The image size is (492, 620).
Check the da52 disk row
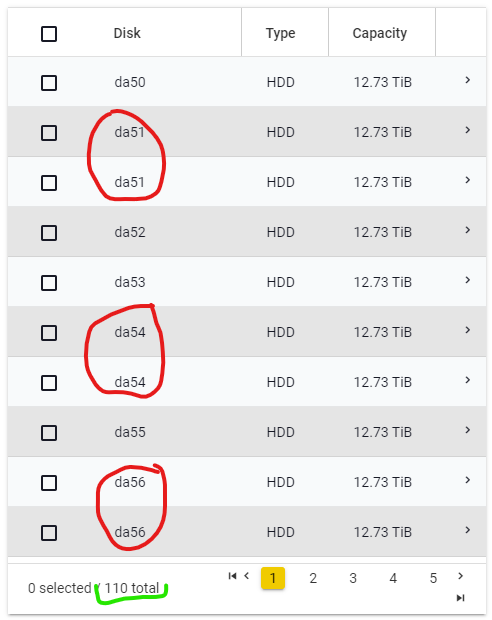click(x=49, y=233)
